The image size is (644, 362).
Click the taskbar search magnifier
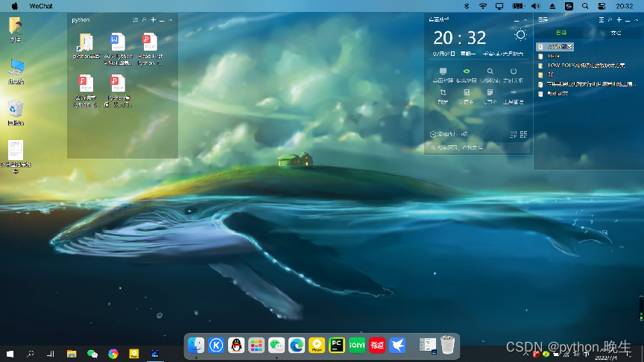(x=30, y=354)
